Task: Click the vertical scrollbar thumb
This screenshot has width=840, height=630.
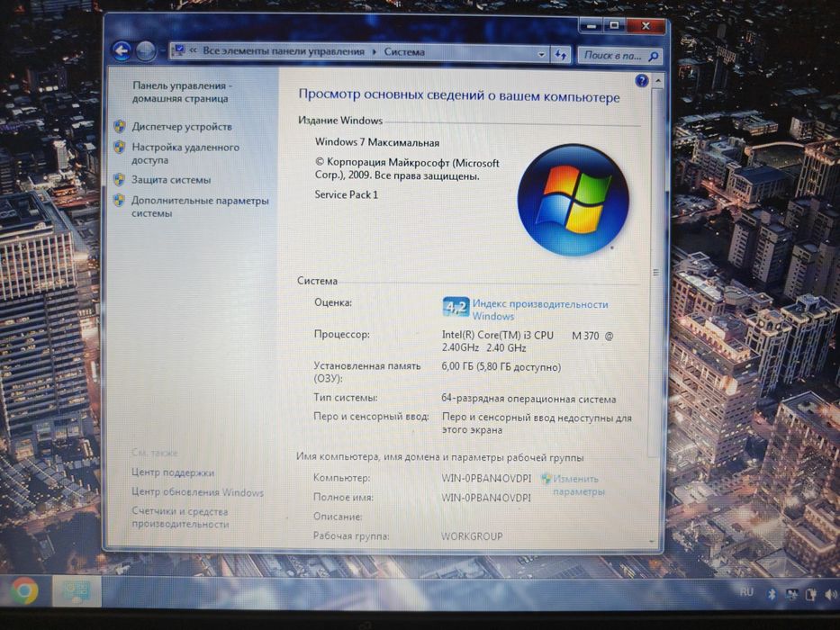Action: tap(655, 274)
